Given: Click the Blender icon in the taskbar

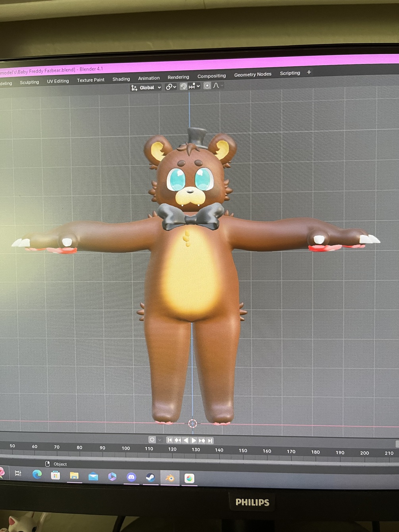Looking at the screenshot, I should (x=170, y=478).
